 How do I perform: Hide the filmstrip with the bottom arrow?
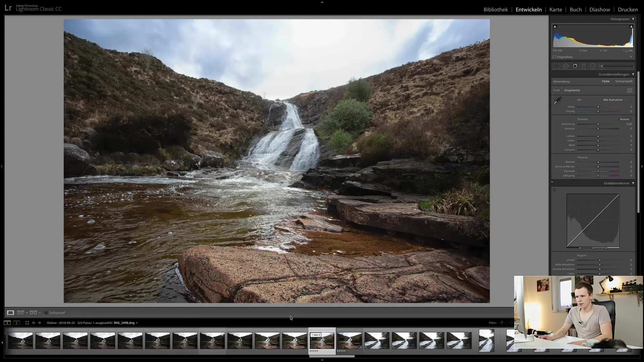click(x=322, y=360)
